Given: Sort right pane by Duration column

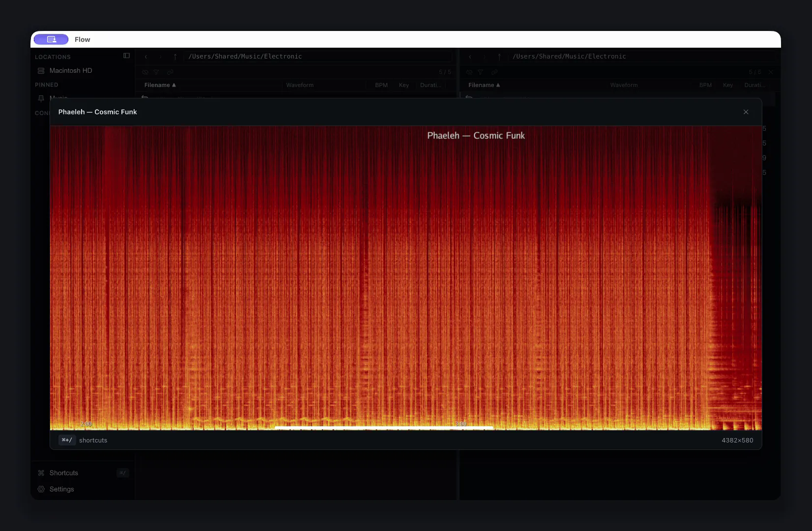Looking at the screenshot, I should tap(755, 85).
